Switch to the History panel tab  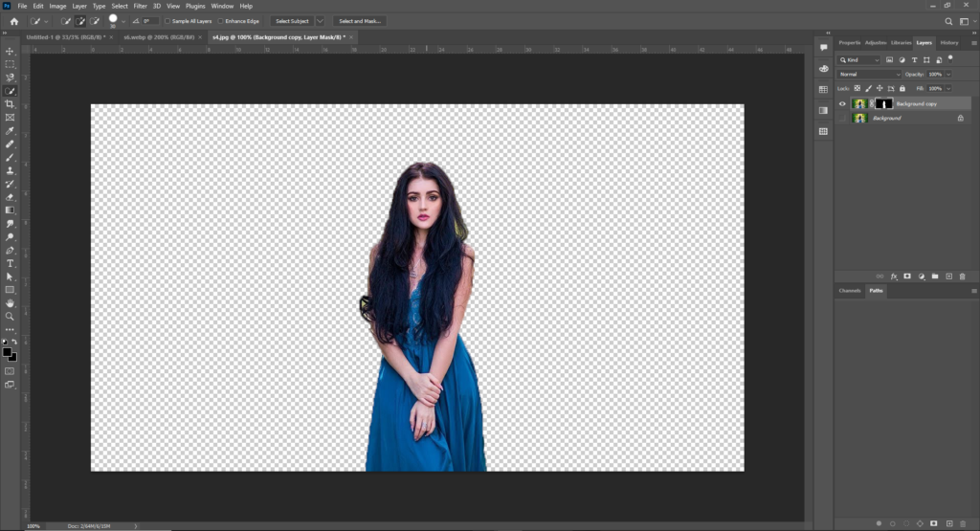tap(948, 42)
